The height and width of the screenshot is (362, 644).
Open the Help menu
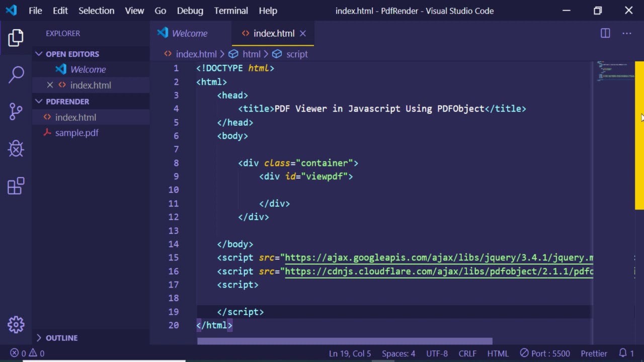pyautogui.click(x=268, y=11)
